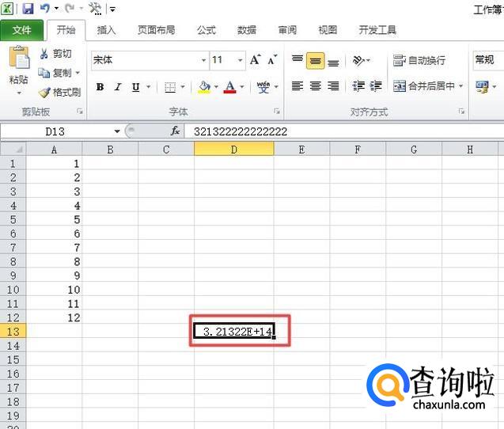Open the customize quick access toolbar dropdown

pyautogui.click(x=113, y=9)
